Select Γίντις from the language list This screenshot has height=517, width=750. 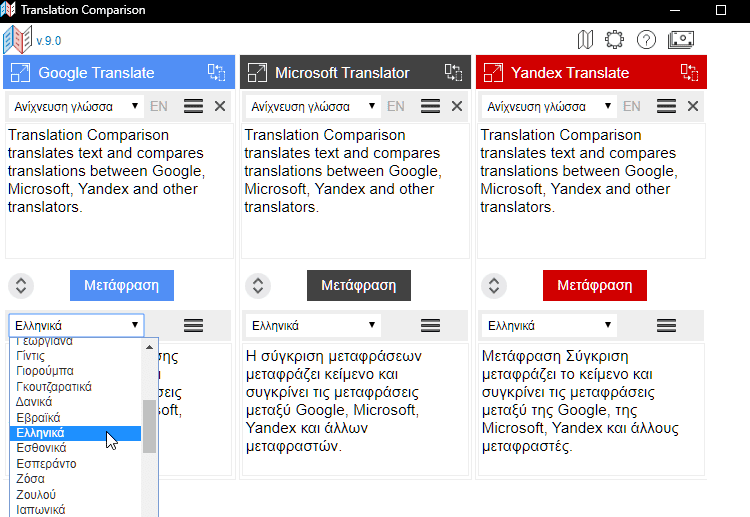click(x=75, y=356)
